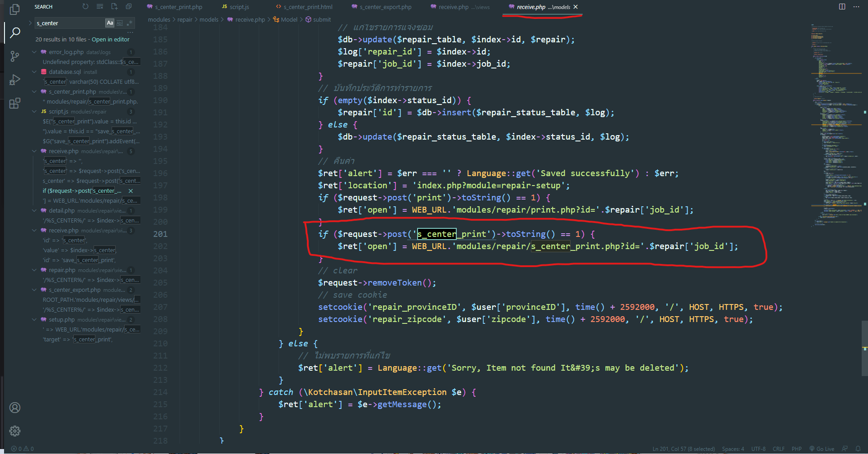Open result 'target' => 's_center_print'

click(x=78, y=340)
